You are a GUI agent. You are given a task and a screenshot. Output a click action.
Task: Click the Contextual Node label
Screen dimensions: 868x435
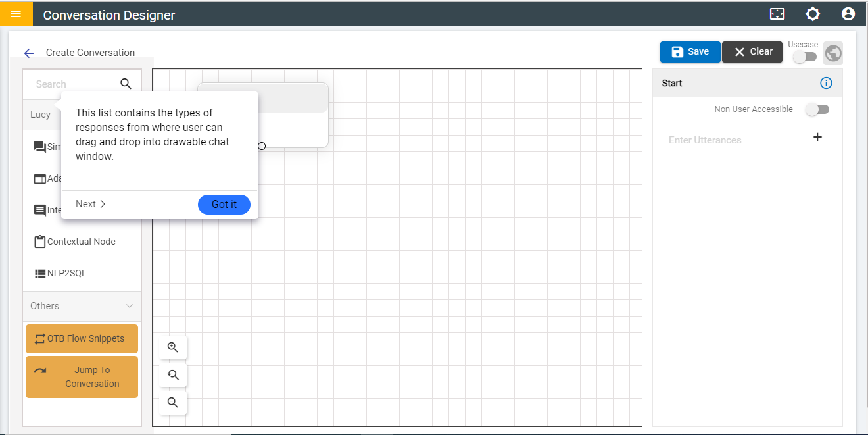[82, 242]
